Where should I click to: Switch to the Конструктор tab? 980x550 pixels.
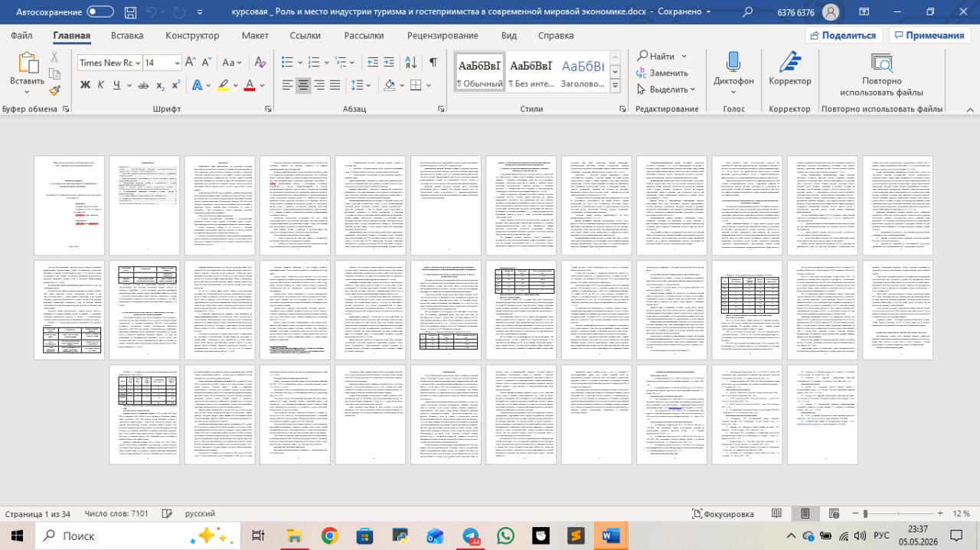click(x=192, y=35)
